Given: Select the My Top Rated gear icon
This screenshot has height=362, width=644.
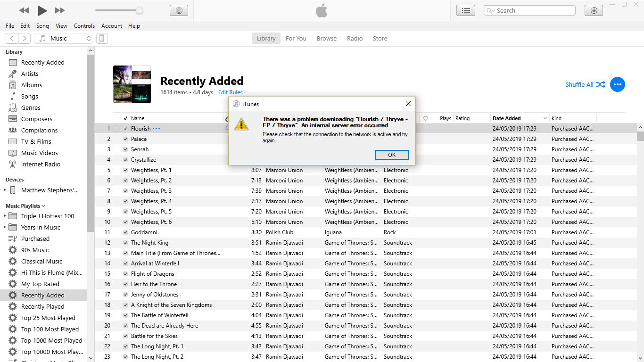Looking at the screenshot, I should pyautogui.click(x=13, y=284).
